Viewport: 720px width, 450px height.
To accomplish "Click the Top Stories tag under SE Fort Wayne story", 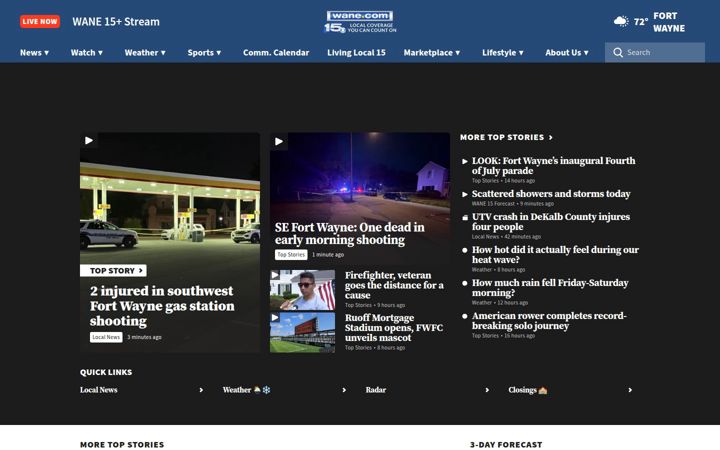I will click(x=291, y=254).
